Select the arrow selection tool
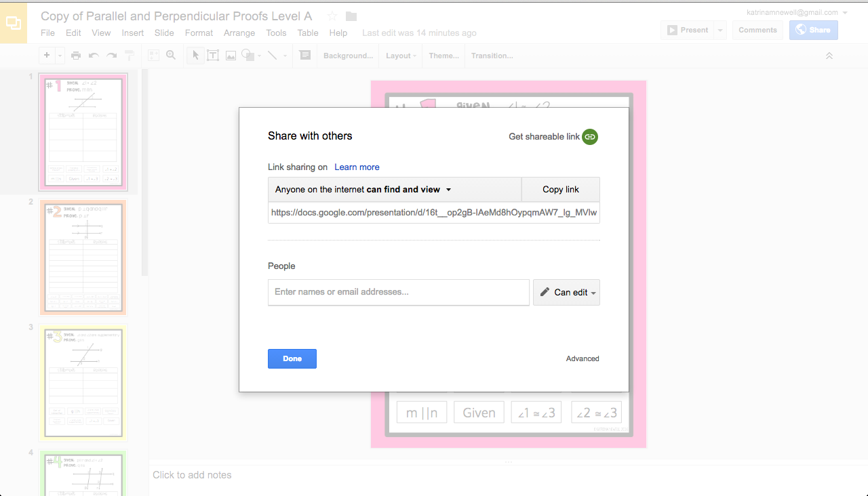868x496 pixels. pyautogui.click(x=195, y=55)
